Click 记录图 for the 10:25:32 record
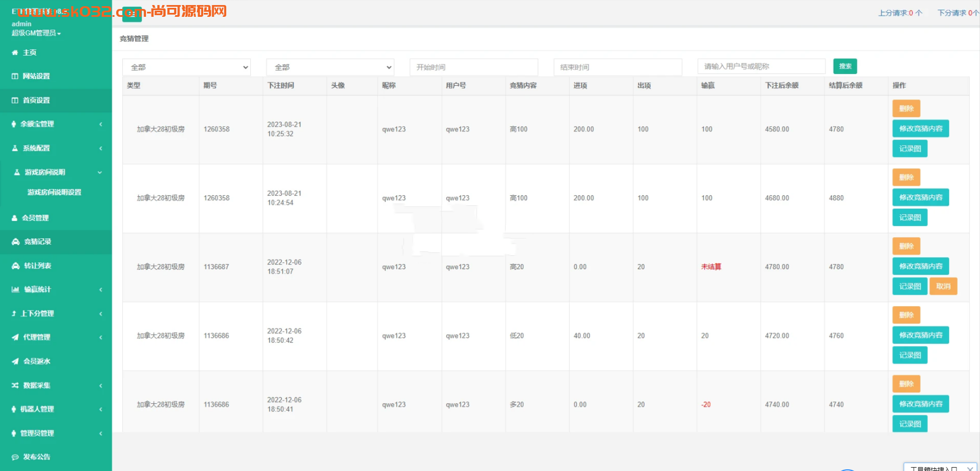 coord(910,149)
